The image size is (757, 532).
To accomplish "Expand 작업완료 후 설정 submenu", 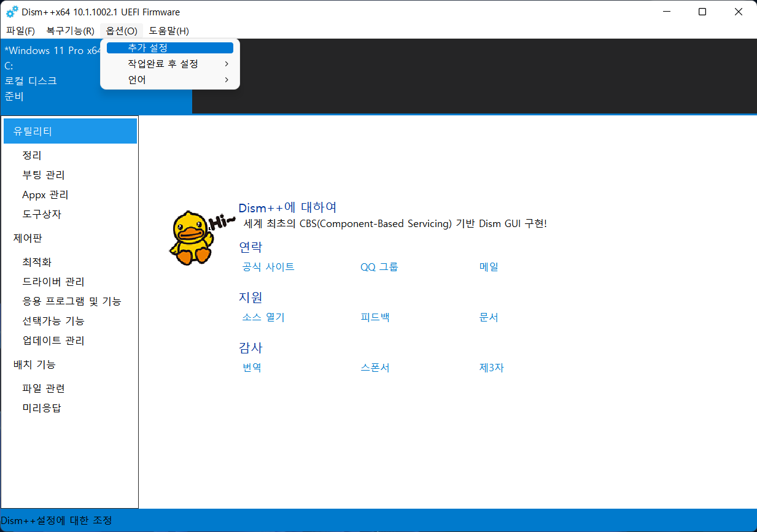I will [x=170, y=64].
